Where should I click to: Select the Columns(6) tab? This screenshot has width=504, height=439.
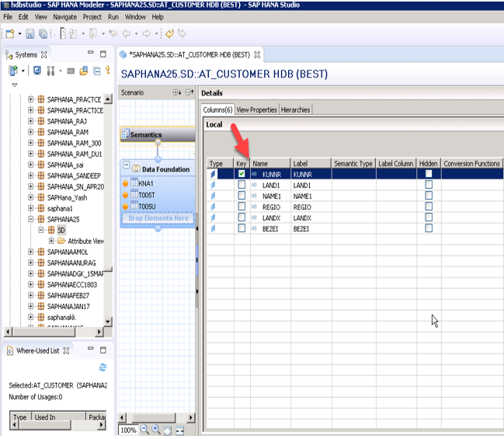217,110
